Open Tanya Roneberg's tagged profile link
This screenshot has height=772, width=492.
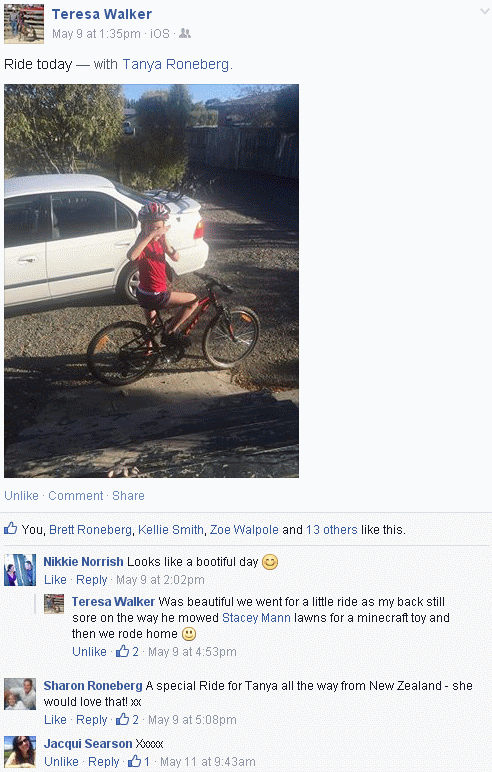pyautogui.click(x=175, y=64)
